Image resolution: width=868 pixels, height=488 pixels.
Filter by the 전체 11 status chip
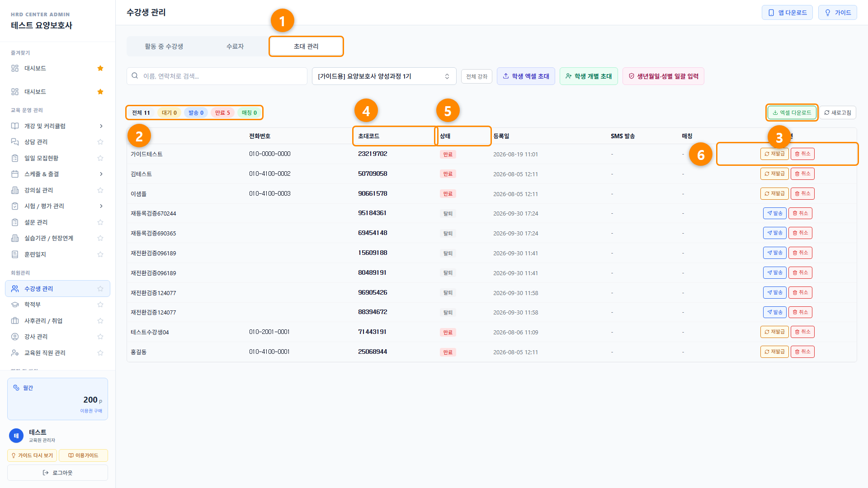coord(141,113)
